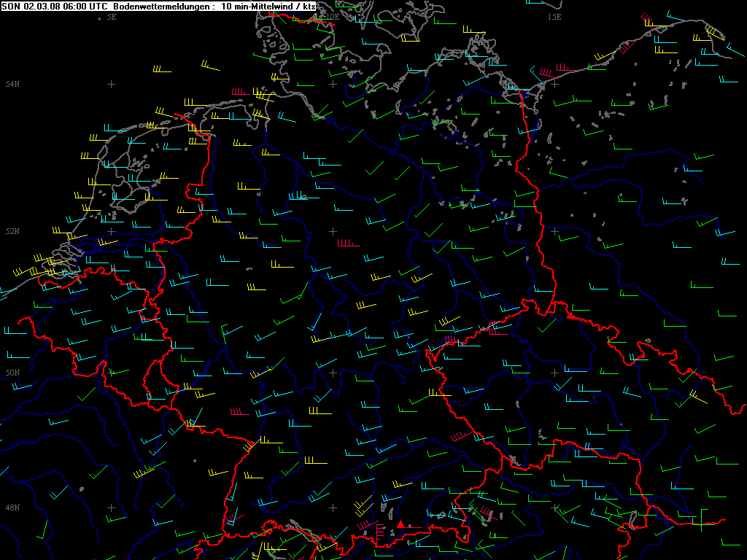Click the grid cross at 52N 10E
This screenshot has height=560, width=747.
333,231
